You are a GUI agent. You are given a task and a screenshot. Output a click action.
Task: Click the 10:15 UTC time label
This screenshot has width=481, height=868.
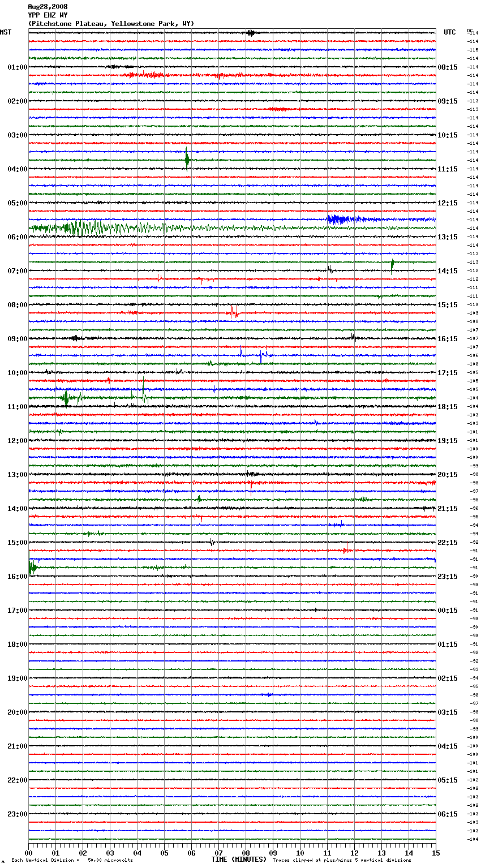pos(448,135)
